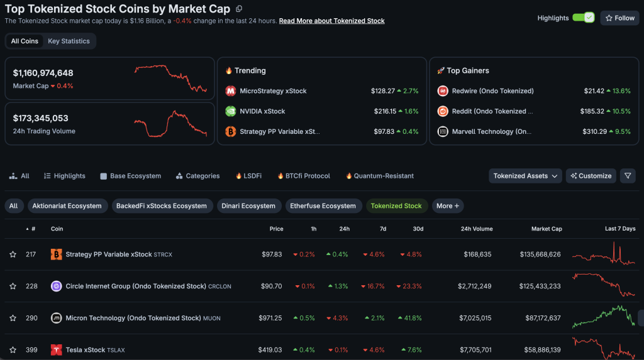Select the Base Ecosystem filter

[x=131, y=176]
